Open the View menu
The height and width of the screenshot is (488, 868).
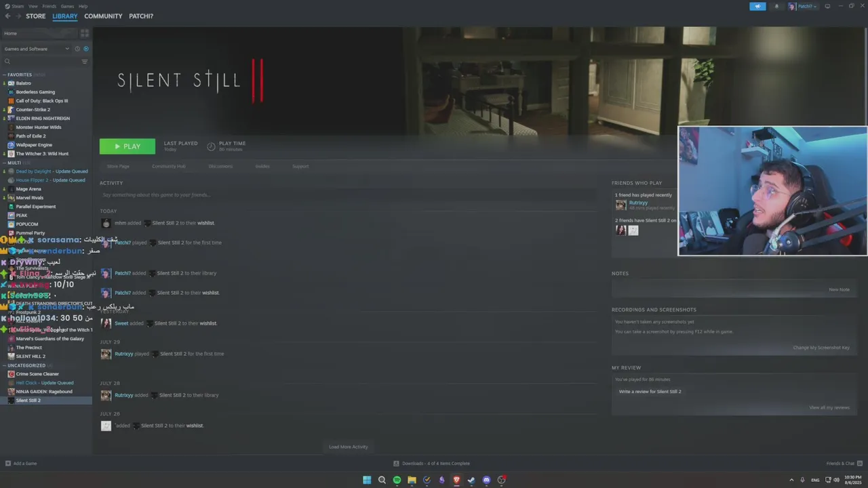[x=33, y=6]
